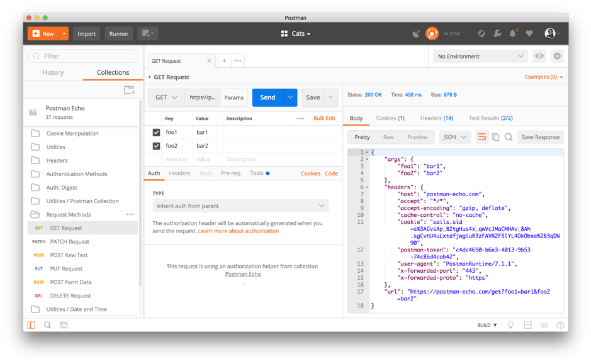Open the environment quick look eye
Image resolution: width=591 pixels, height=364 pixels.
[x=539, y=56]
